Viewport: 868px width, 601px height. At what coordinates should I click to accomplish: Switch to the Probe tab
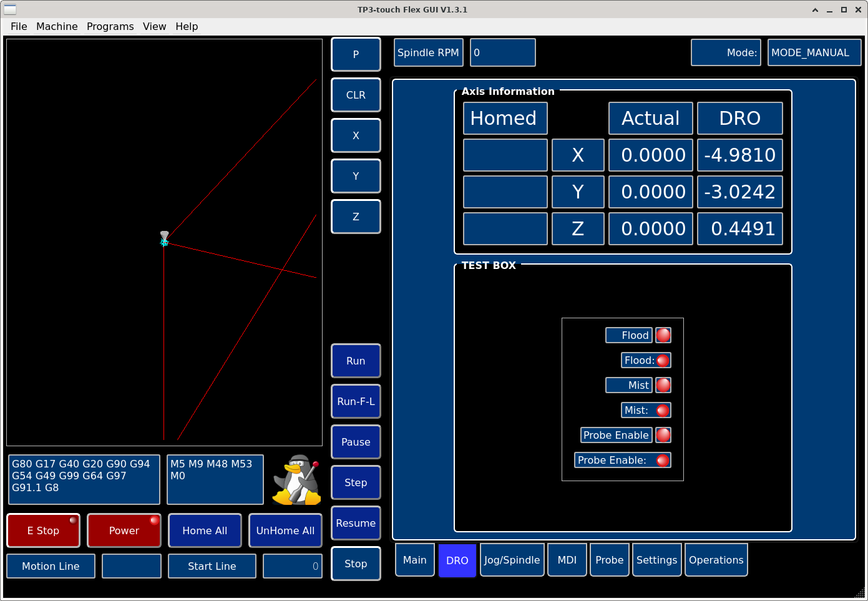click(609, 560)
